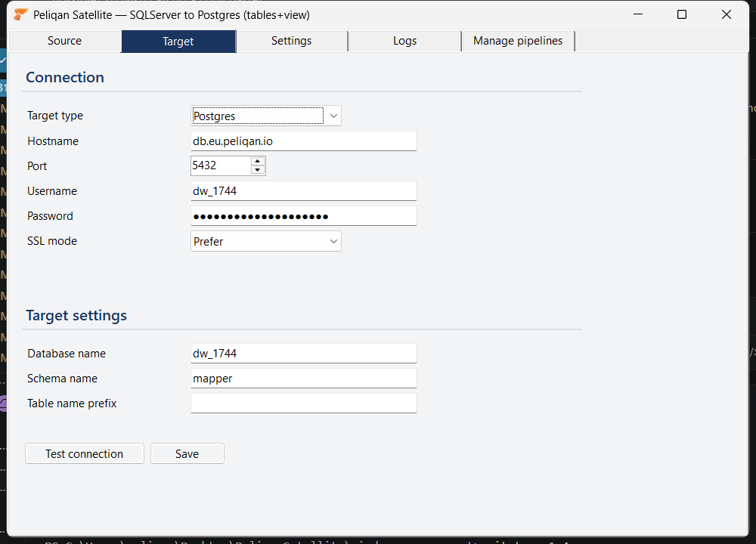Screen dimensions: 756x544
Task: Click the Schema name field mapper
Action: point(304,379)
